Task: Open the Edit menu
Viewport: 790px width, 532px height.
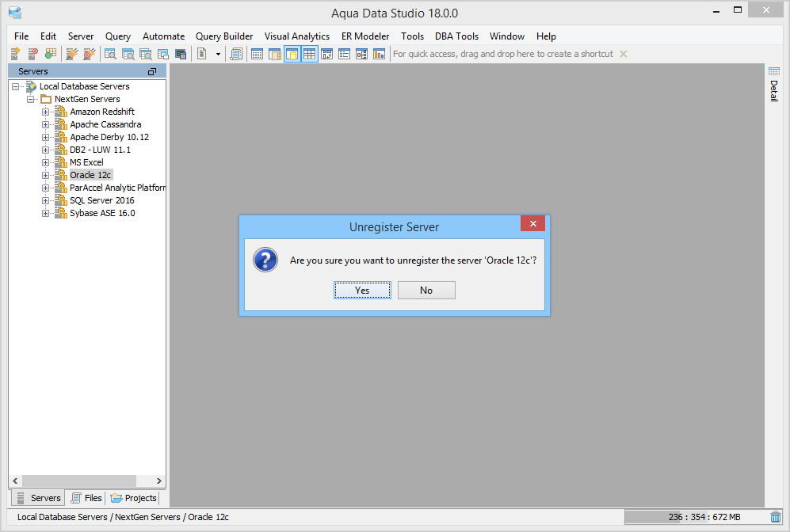Action: [x=48, y=36]
